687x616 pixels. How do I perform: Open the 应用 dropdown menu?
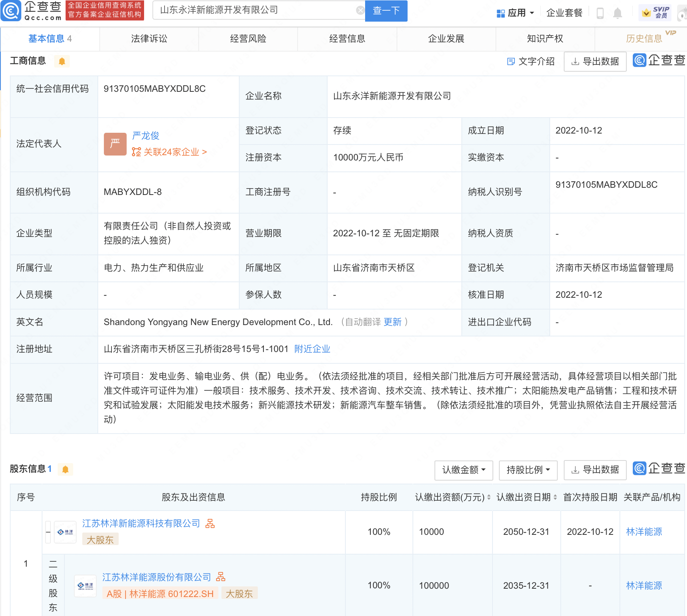point(515,13)
